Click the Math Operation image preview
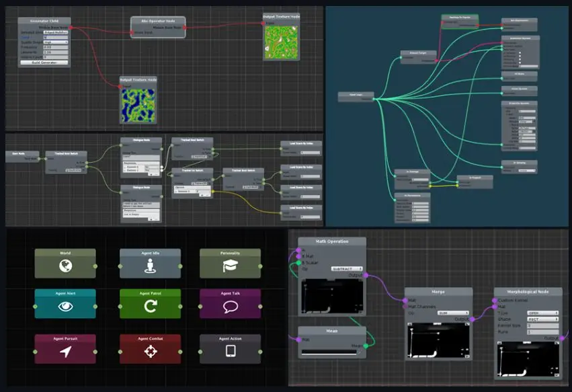 (332, 297)
